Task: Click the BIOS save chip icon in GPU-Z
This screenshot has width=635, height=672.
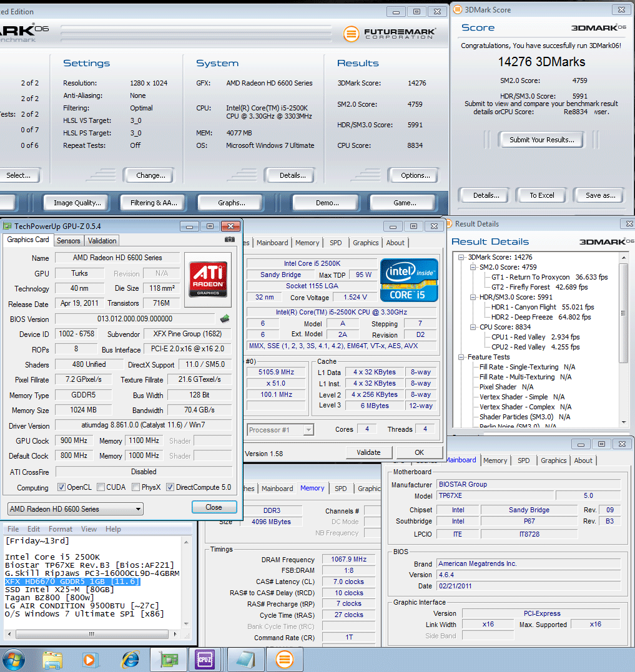Action: coord(225,318)
